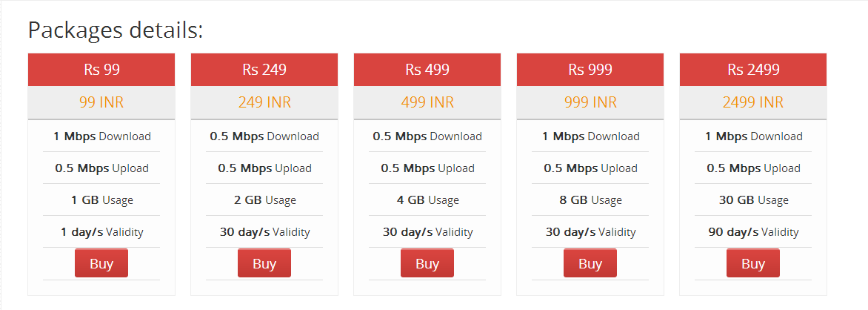Click the 99 INR price label
The image size is (868, 310).
101,102
